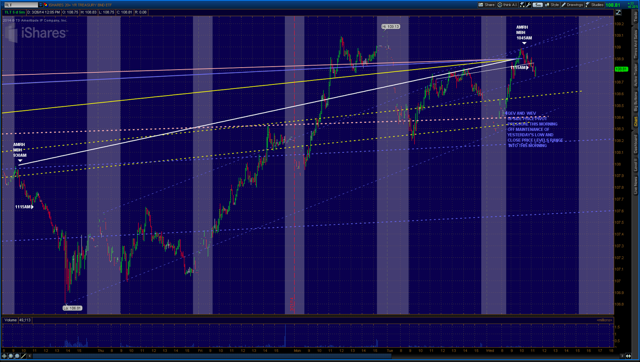
Task: Open chart settings wrench icon
Action: coord(529,5)
